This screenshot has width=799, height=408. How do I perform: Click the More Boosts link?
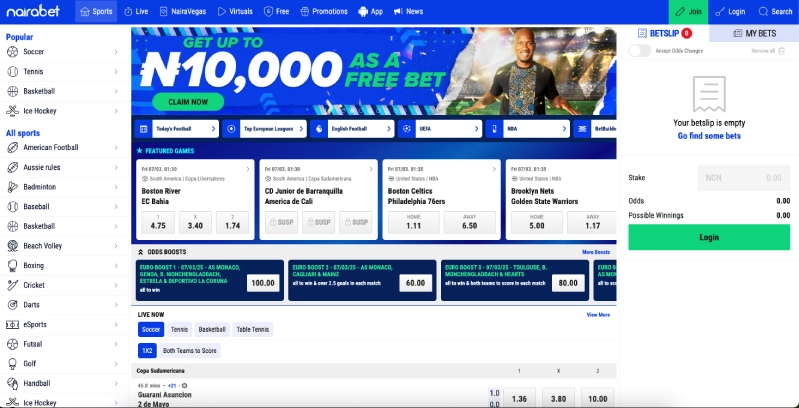pyautogui.click(x=596, y=252)
